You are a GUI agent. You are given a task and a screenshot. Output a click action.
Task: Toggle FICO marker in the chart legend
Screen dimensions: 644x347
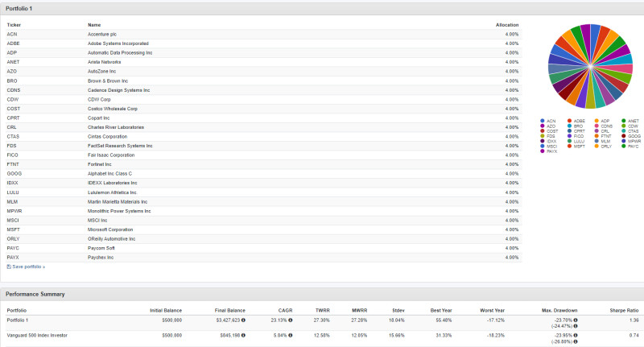[x=570, y=136]
